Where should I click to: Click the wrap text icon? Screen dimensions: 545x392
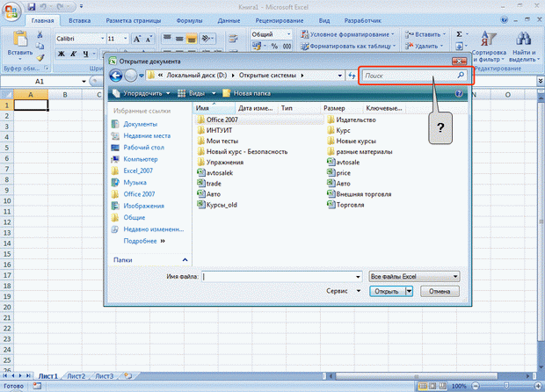(233, 38)
